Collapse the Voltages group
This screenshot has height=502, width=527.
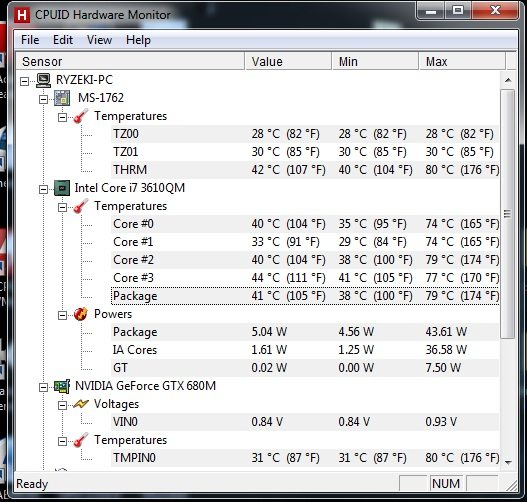click(x=62, y=406)
